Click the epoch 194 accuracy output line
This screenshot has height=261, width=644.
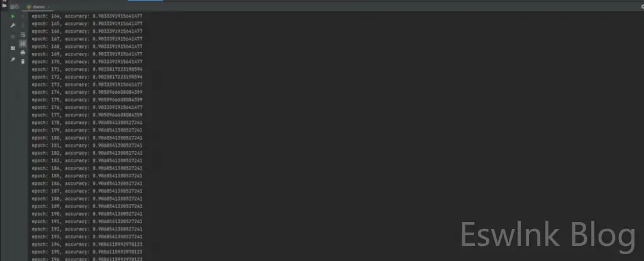[87, 244]
